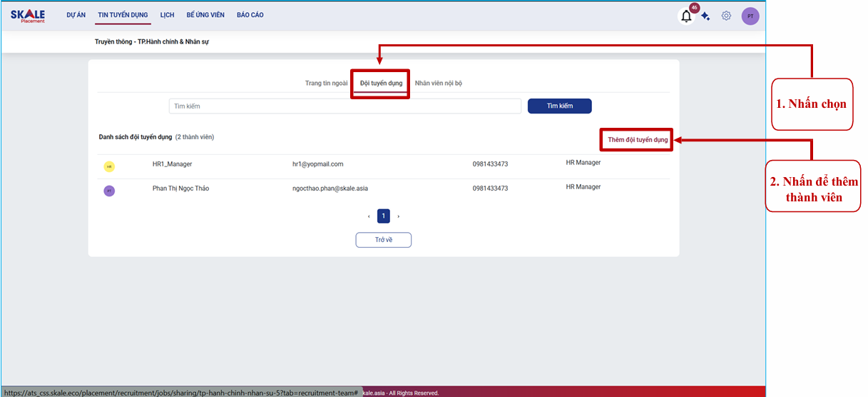The width and height of the screenshot is (868, 397).
Task: Click Thêm đội tuyển dụng link
Action: (638, 140)
